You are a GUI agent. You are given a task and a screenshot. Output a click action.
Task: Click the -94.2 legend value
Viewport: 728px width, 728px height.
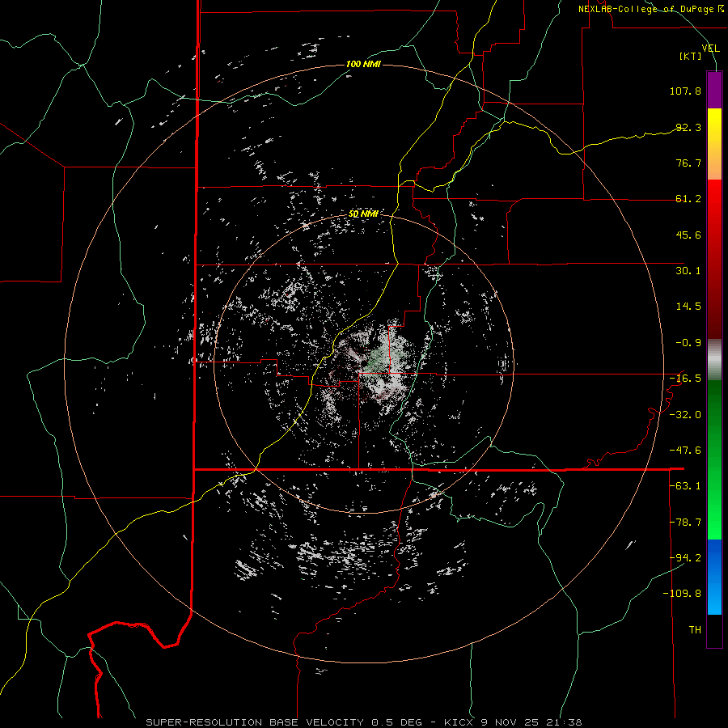tap(685, 558)
